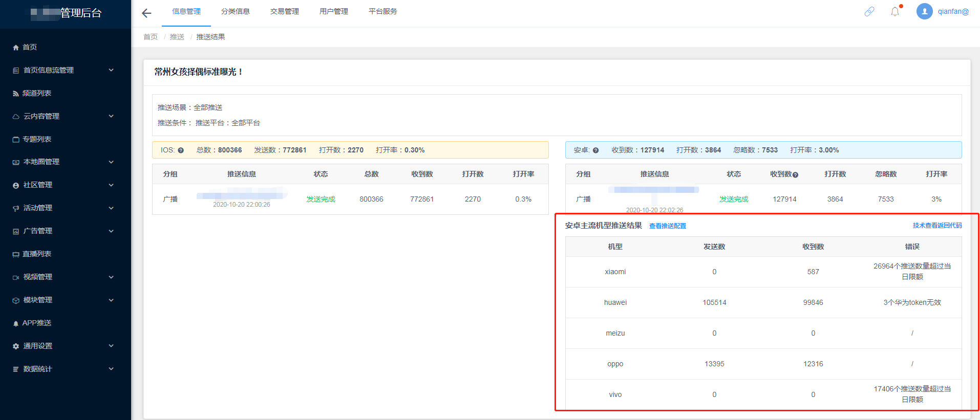Click the meizu row model name
Image resolution: width=980 pixels, height=420 pixels.
615,333
